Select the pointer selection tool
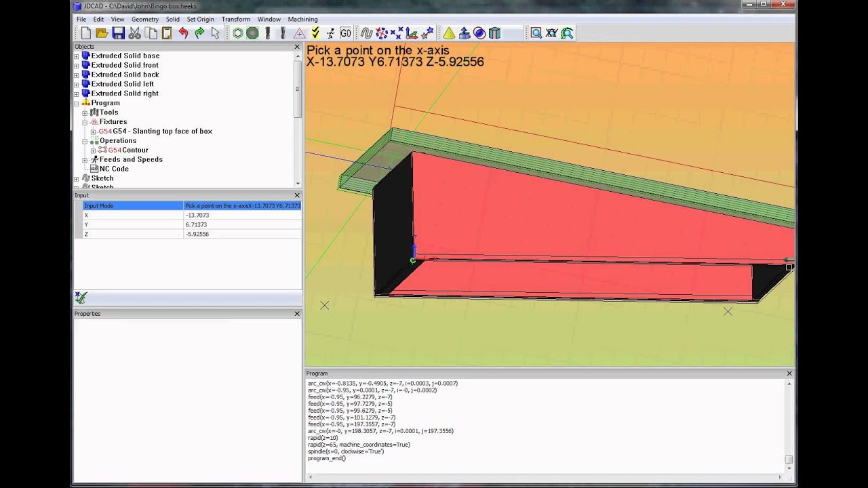868x488 pixels. pyautogui.click(x=216, y=33)
